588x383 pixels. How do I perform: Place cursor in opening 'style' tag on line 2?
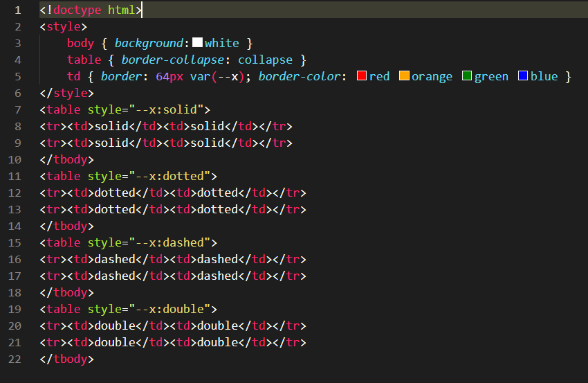(x=64, y=26)
